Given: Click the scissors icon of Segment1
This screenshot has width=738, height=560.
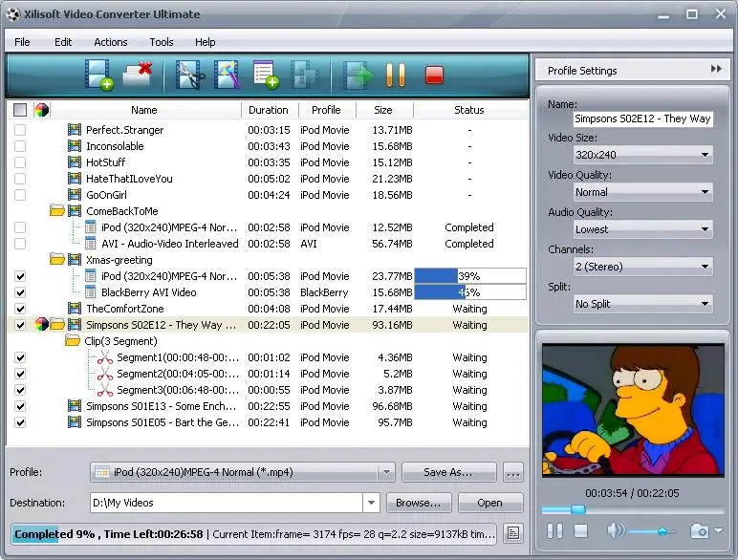Looking at the screenshot, I should [x=105, y=357].
